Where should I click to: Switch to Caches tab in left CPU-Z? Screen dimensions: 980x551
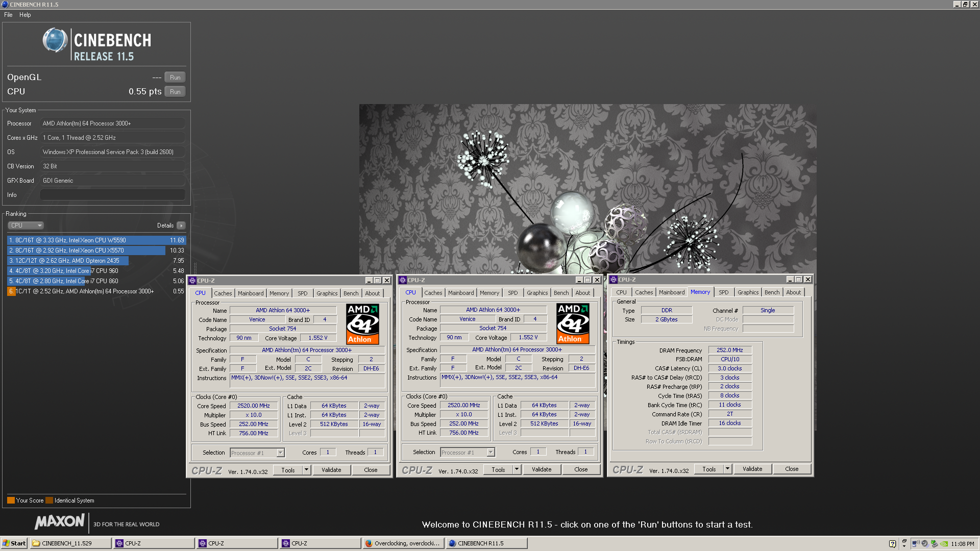click(223, 293)
